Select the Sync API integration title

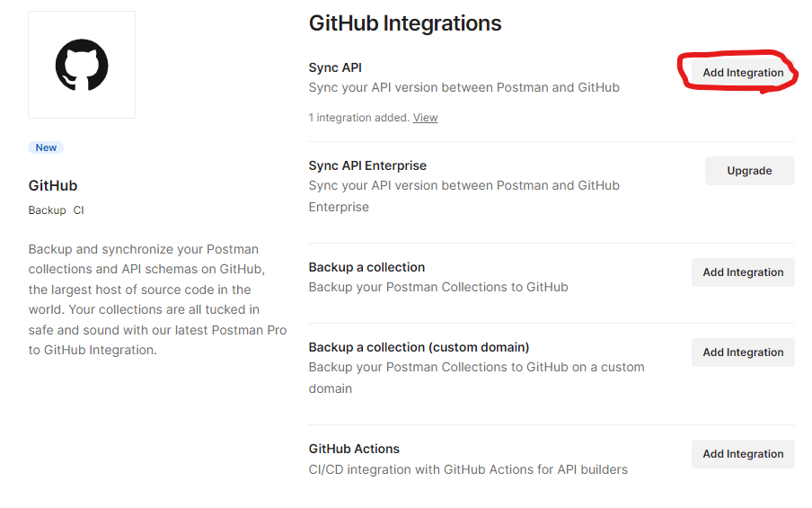coord(335,67)
